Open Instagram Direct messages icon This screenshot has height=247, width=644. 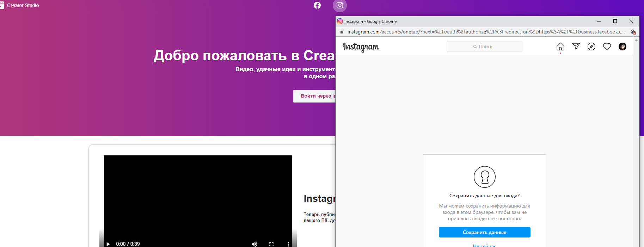pyautogui.click(x=576, y=47)
